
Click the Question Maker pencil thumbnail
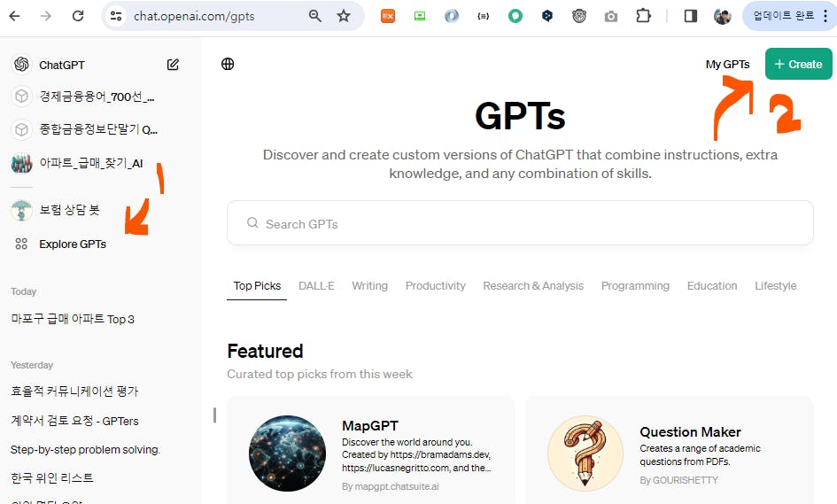585,454
